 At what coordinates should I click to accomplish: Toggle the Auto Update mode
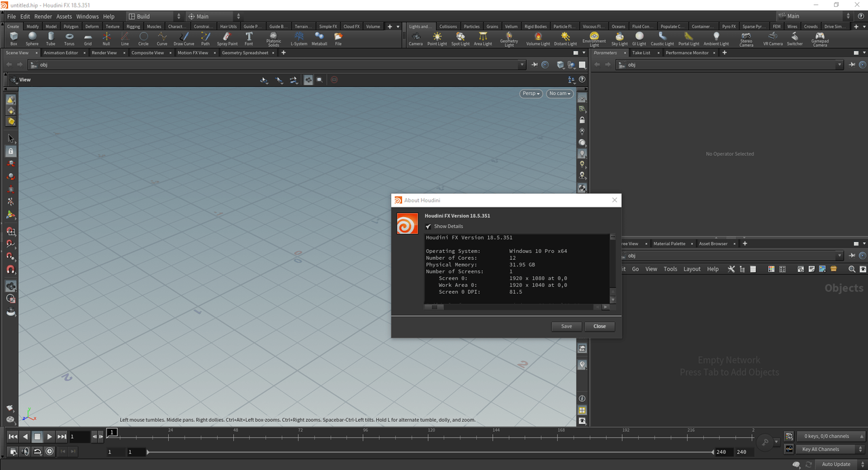click(836, 464)
